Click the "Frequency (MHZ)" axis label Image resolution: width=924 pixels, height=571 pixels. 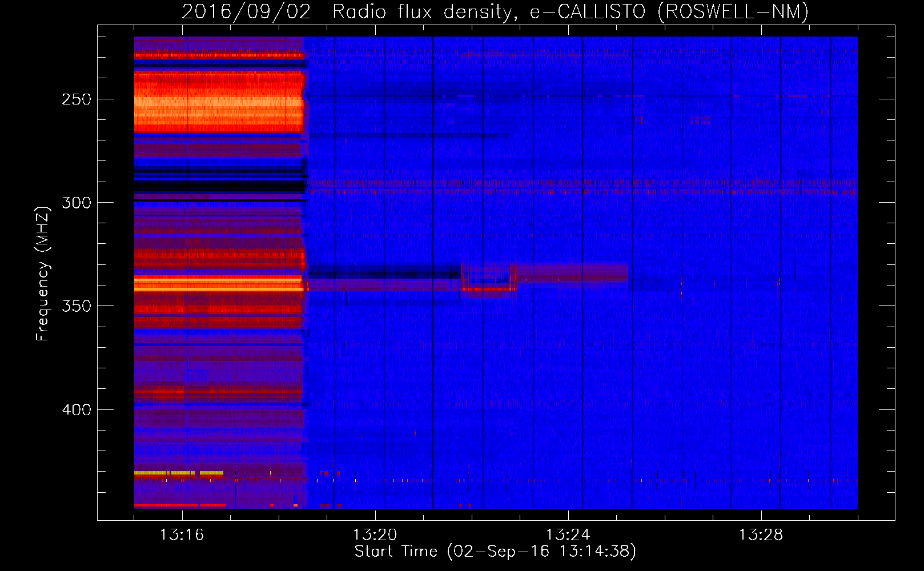pos(43,274)
